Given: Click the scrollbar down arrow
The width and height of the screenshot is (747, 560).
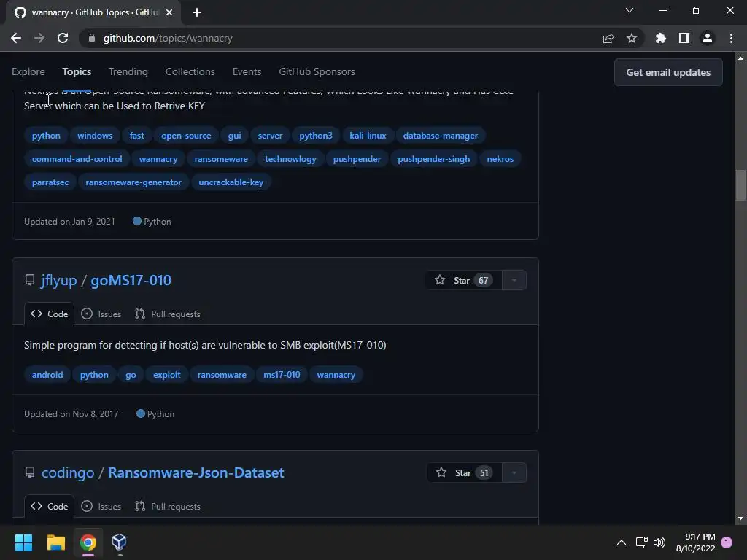Looking at the screenshot, I should (740, 518).
